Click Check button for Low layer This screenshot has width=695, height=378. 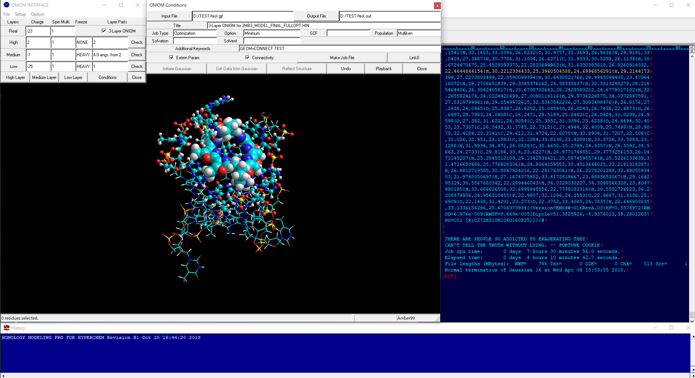[137, 66]
